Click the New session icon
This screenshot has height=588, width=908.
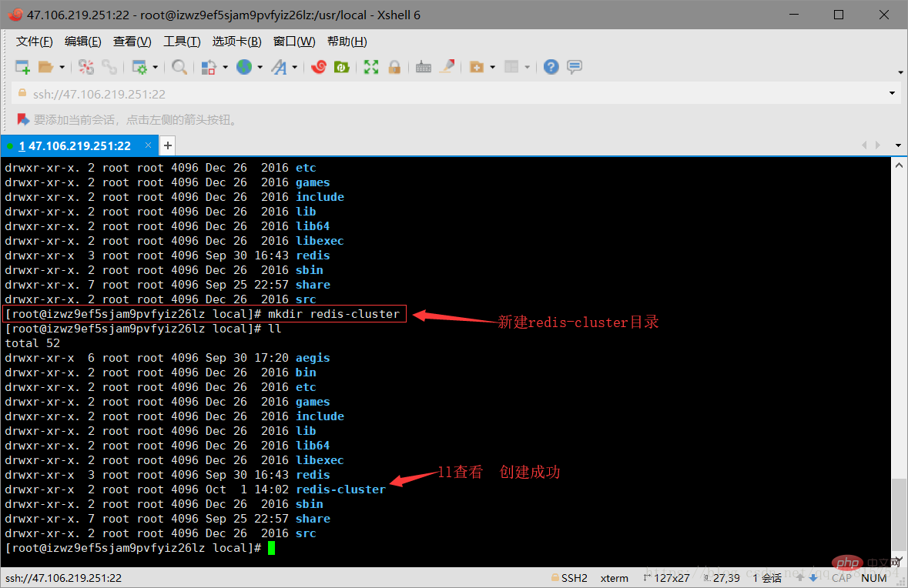click(22, 67)
